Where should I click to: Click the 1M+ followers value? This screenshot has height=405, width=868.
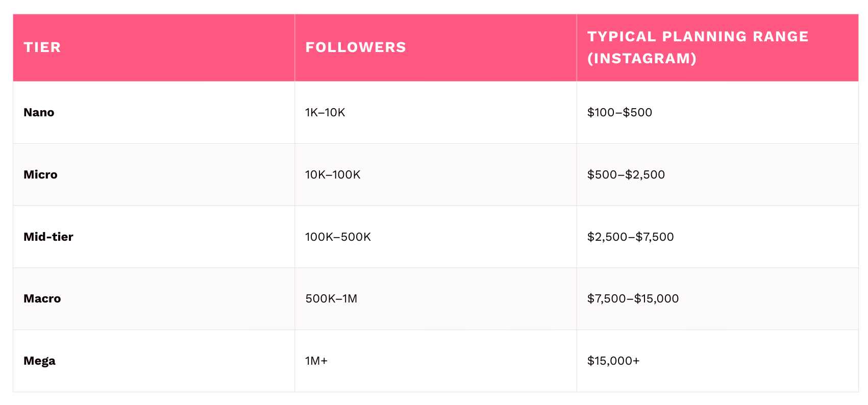tap(316, 361)
